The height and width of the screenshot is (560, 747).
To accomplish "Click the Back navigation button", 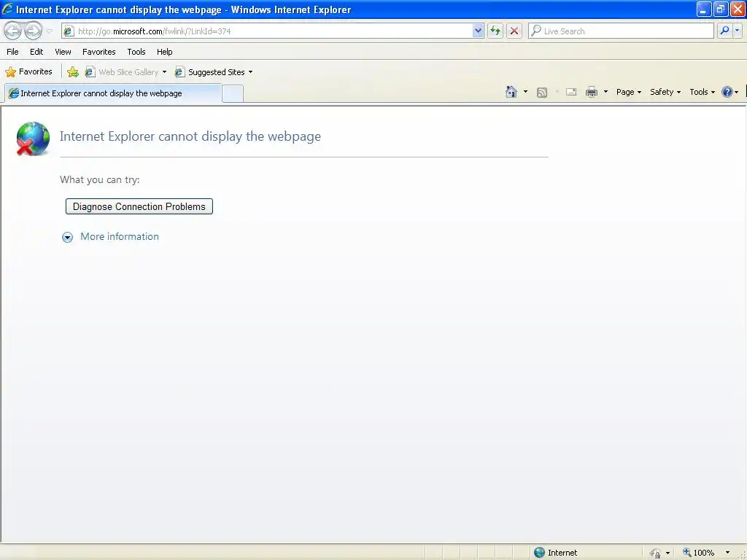I will pos(13,31).
